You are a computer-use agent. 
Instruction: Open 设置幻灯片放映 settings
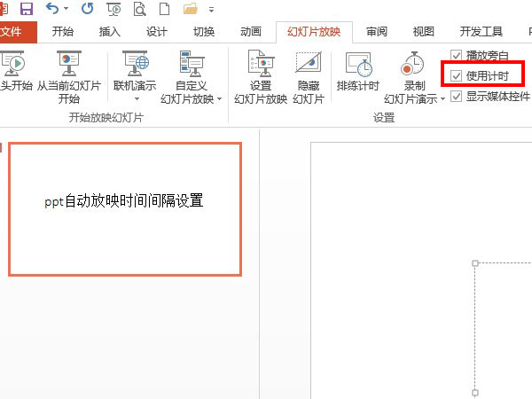click(x=260, y=65)
